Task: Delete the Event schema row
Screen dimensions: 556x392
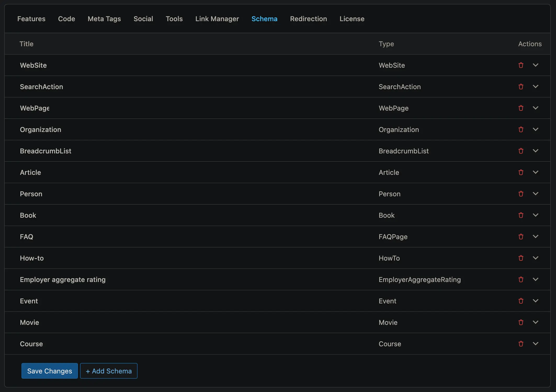Action: pos(521,301)
